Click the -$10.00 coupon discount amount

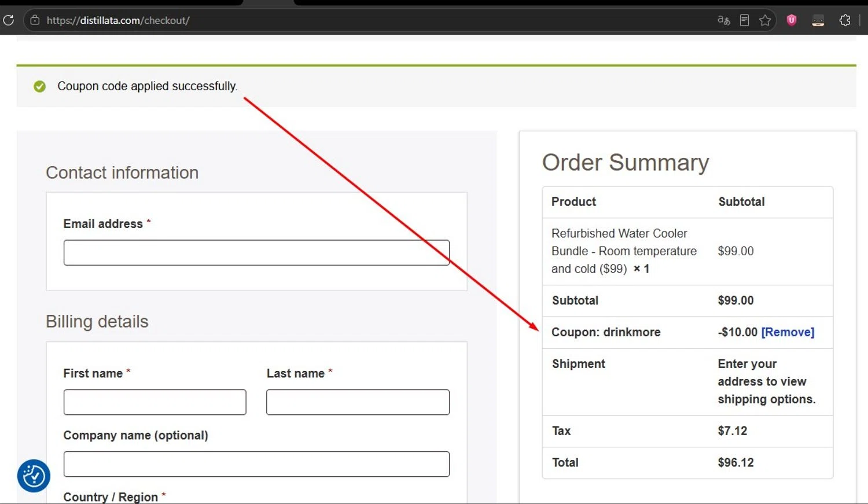[738, 332]
